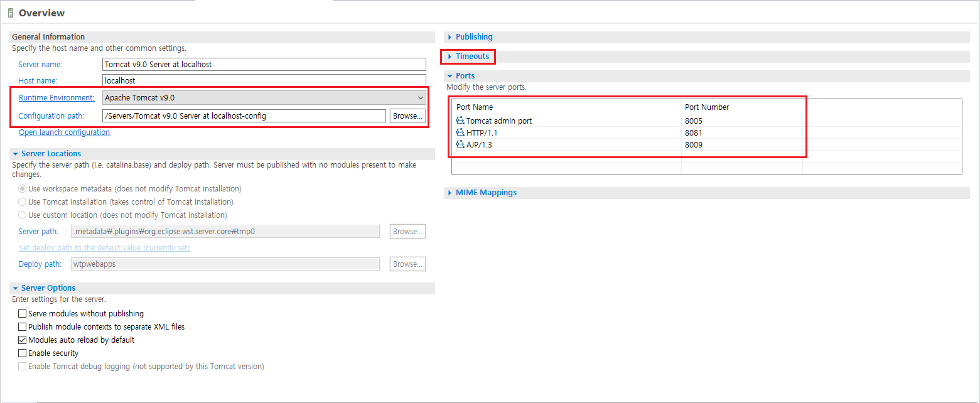Uncheck Modules auto reload by default
This screenshot has width=980, height=403.
point(23,340)
